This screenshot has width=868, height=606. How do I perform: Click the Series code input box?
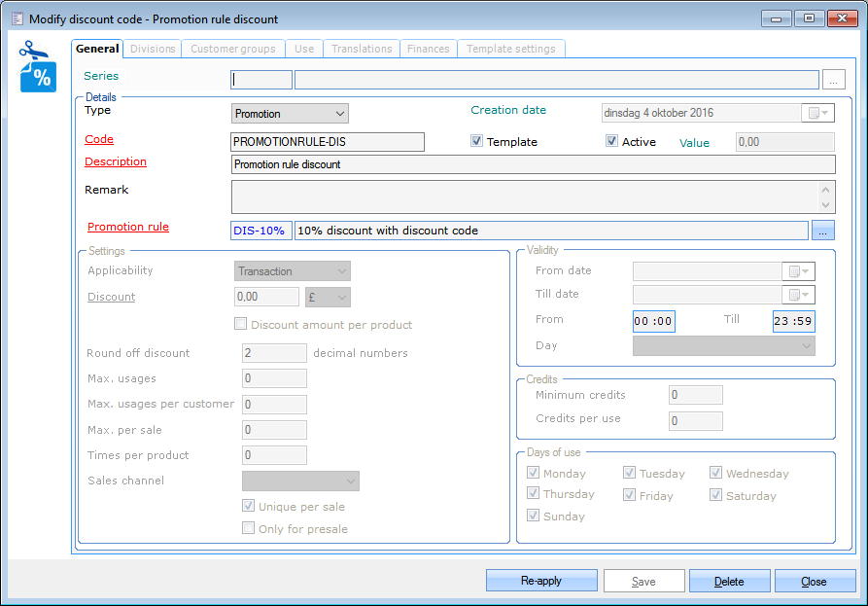point(261,80)
